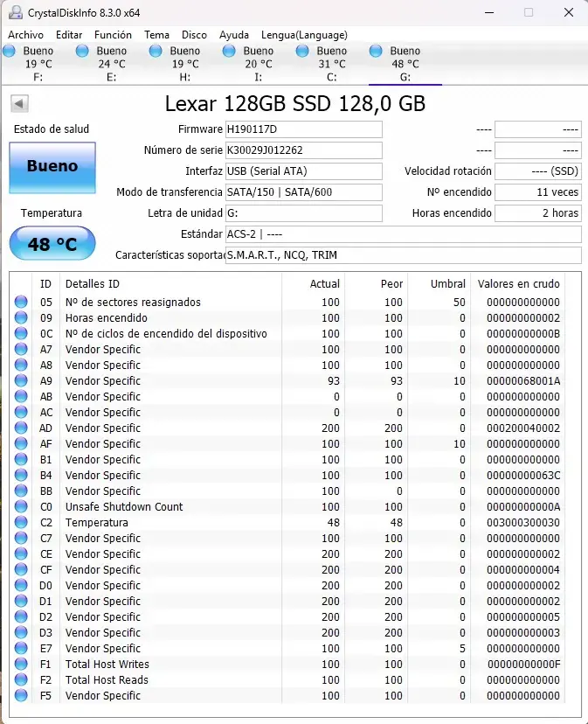Click the previous disk arrow button
Image resolution: width=588 pixels, height=724 pixels.
click(19, 103)
